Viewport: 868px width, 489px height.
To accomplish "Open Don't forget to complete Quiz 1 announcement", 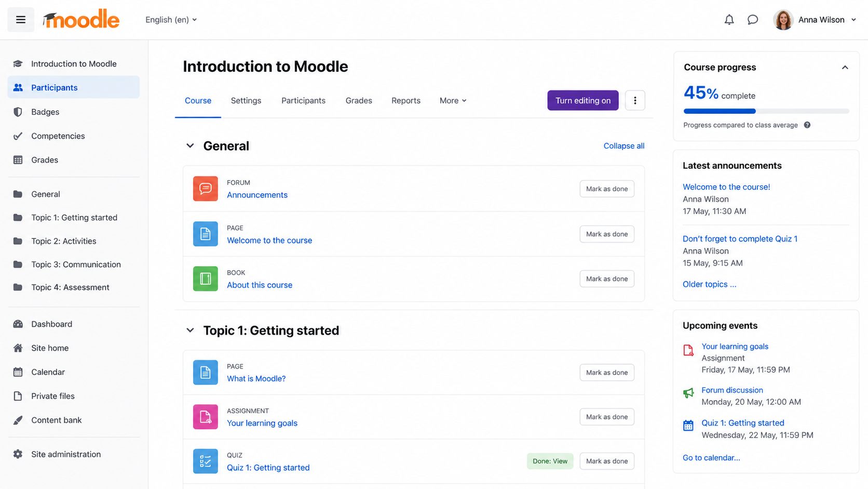I will pos(740,239).
